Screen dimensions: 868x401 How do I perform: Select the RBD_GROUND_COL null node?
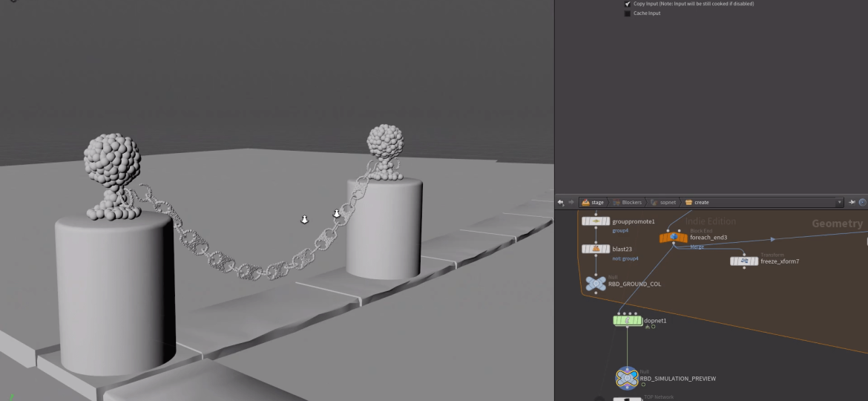[595, 283]
